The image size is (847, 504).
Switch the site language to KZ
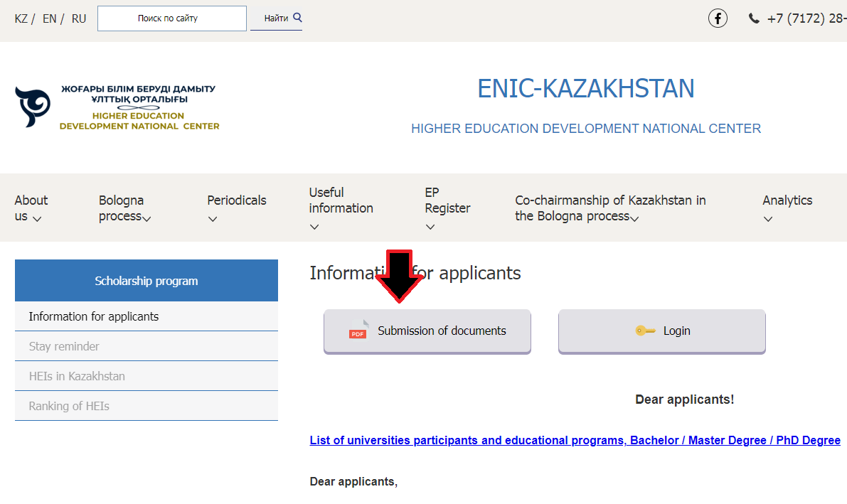coord(21,19)
